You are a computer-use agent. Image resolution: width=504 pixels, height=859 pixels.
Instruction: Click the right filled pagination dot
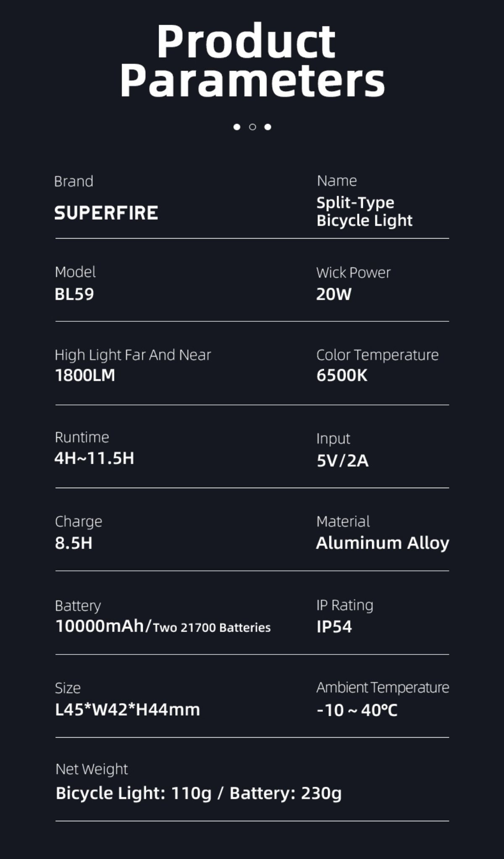click(x=268, y=126)
